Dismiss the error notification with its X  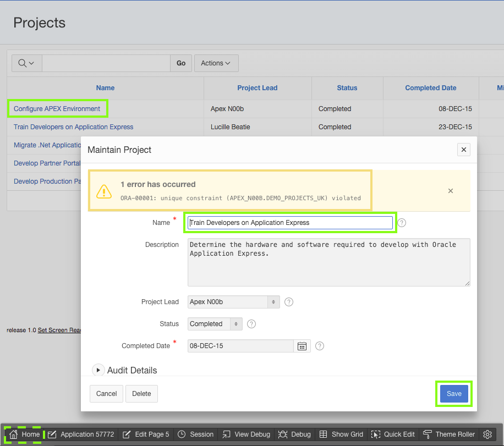450,191
